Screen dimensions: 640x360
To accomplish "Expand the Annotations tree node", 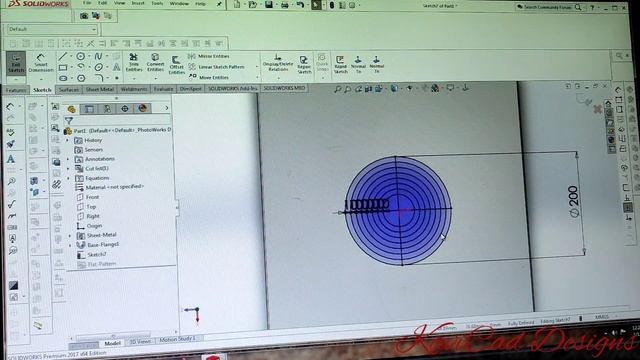I will pyautogui.click(x=68, y=159).
